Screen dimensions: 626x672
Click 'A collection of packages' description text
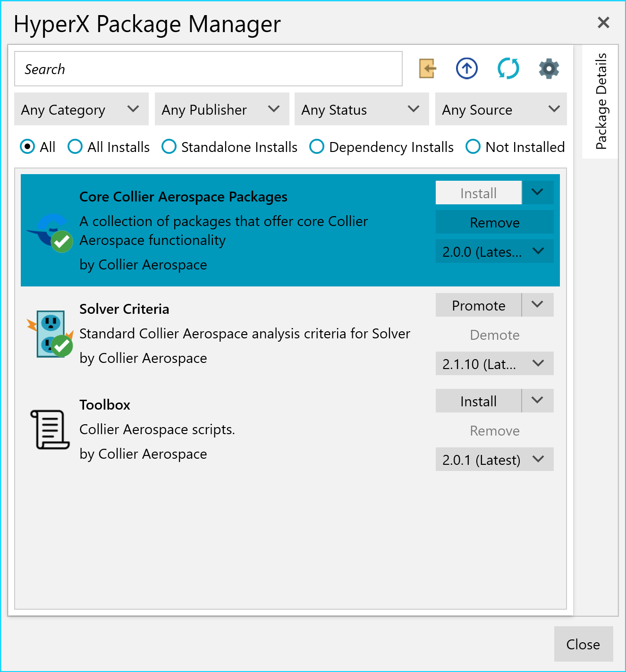[223, 231]
